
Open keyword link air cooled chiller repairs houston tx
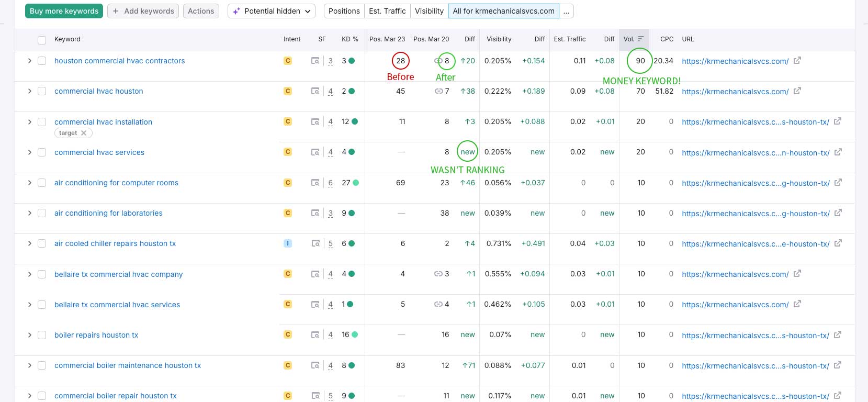[115, 243]
